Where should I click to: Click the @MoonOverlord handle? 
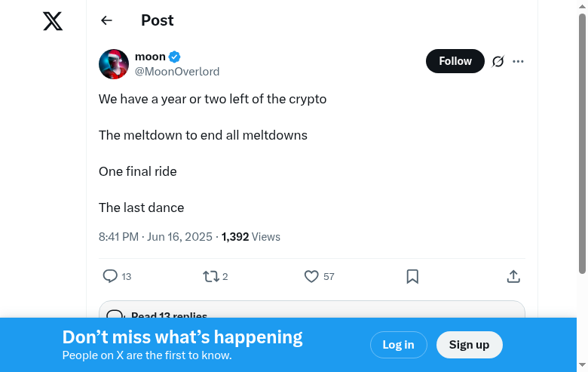(177, 72)
